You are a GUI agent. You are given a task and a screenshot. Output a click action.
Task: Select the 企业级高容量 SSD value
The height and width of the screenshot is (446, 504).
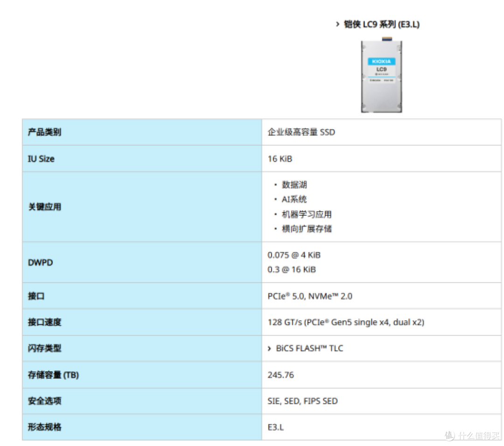coord(301,132)
